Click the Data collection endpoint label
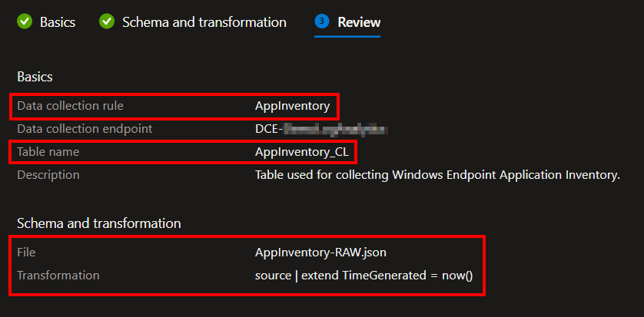 click(x=85, y=129)
